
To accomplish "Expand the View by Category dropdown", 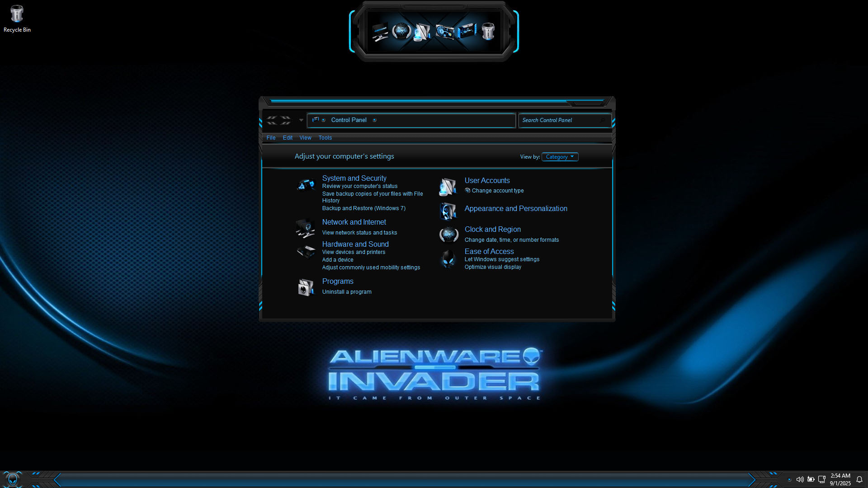I will [x=560, y=157].
